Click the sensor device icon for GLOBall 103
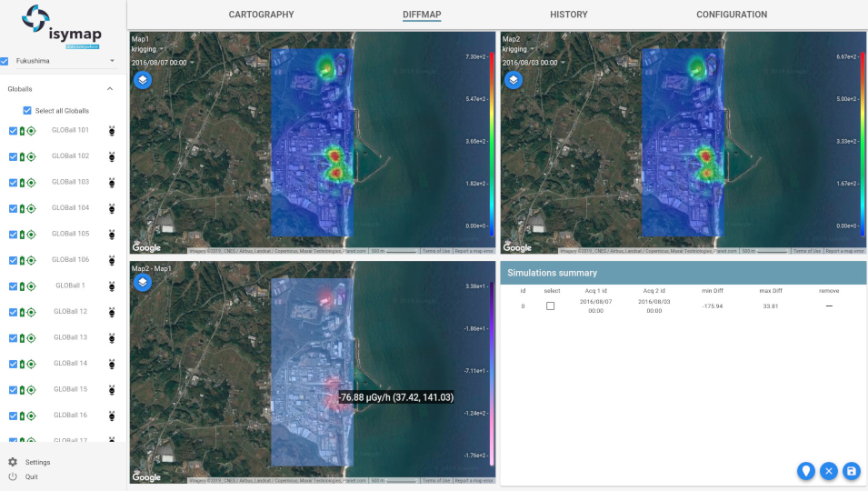 coord(112,183)
